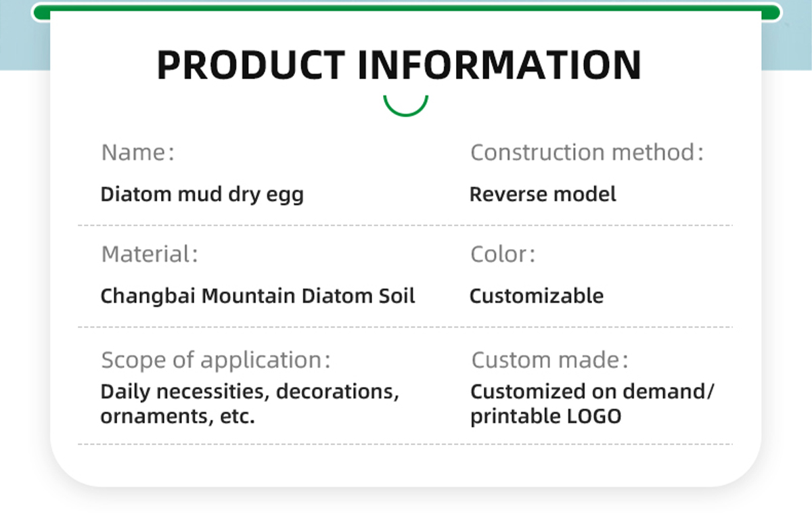
Task: Click the Daily necessities, decorations text
Action: pos(250,392)
